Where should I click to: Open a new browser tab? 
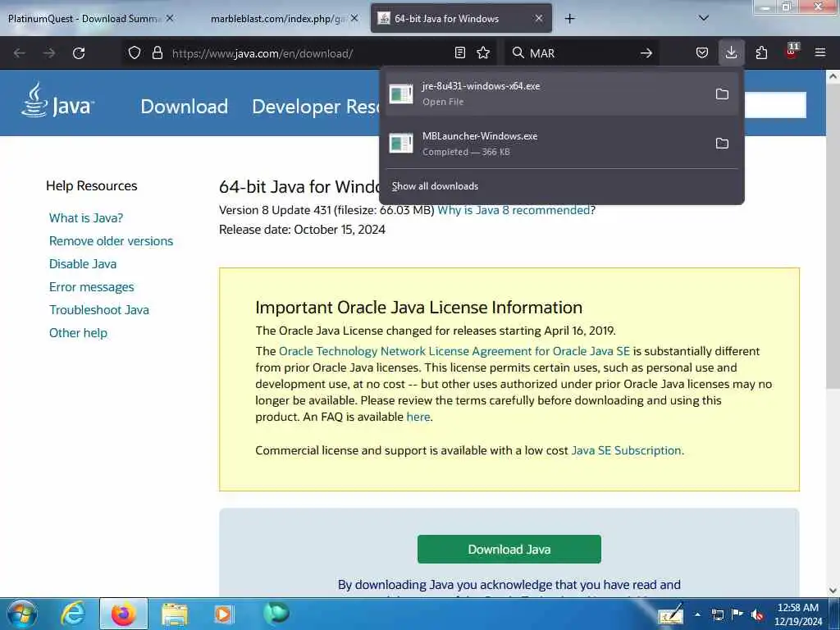[x=569, y=19]
